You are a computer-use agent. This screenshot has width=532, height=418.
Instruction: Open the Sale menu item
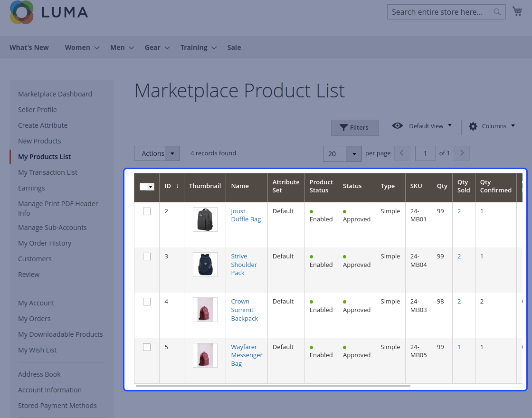coord(234,47)
